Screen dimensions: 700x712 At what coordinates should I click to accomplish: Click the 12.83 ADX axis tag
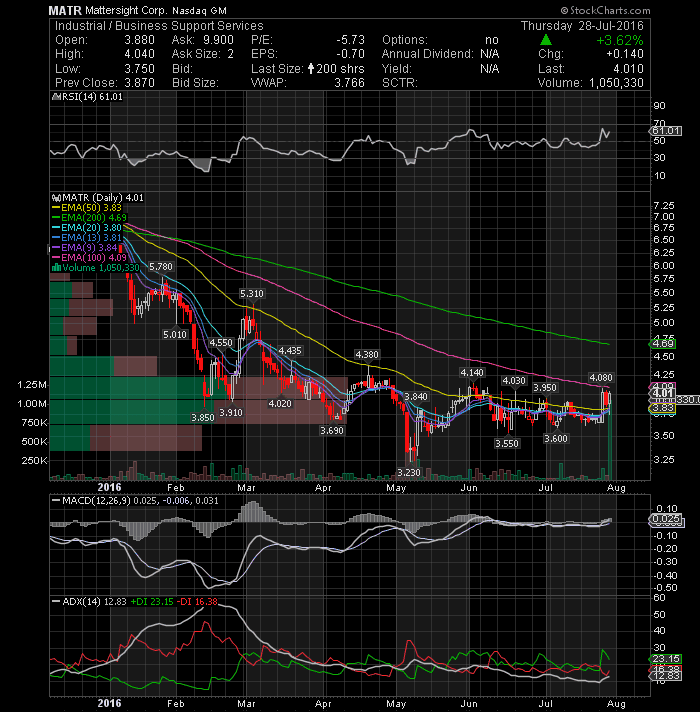pyautogui.click(x=665, y=676)
